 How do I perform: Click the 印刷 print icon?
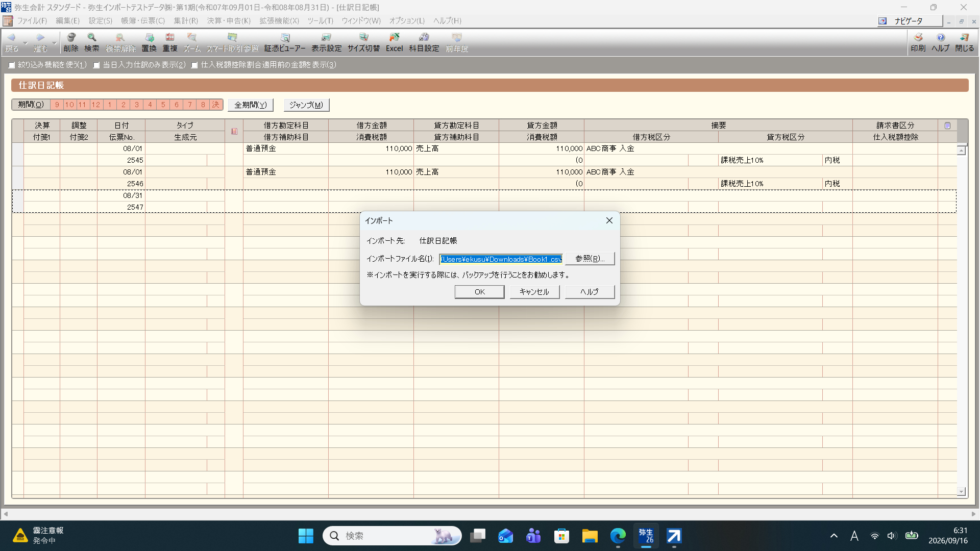(918, 42)
